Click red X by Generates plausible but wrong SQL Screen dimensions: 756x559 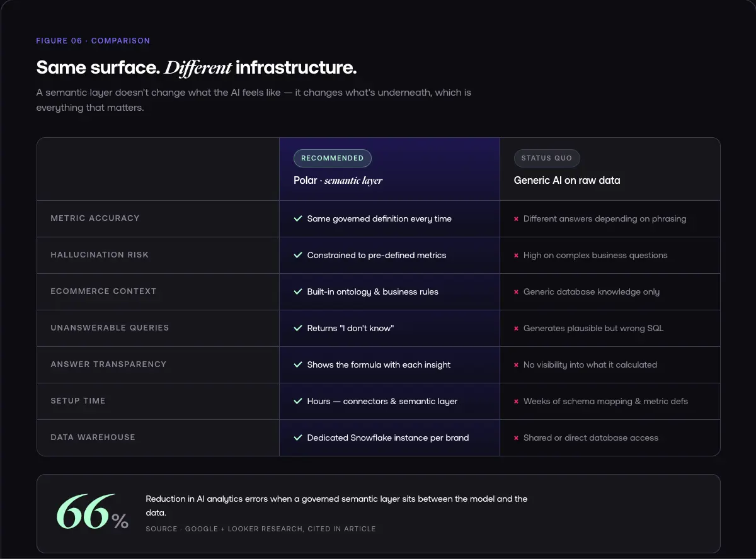[x=517, y=329]
